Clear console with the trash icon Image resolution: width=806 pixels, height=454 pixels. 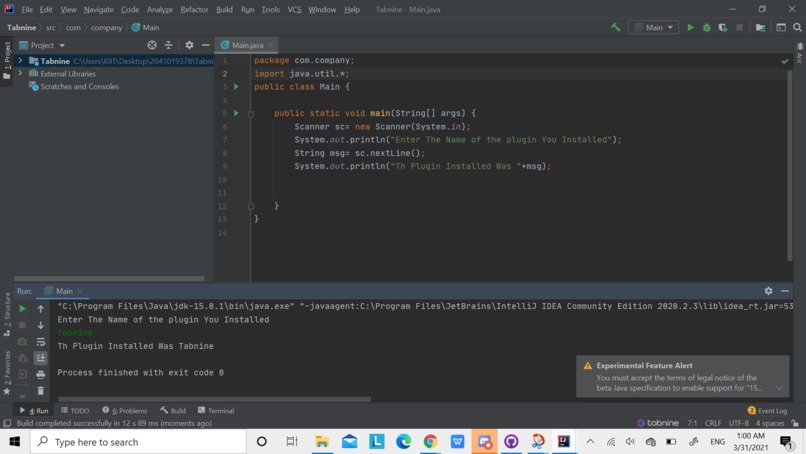[x=41, y=391]
